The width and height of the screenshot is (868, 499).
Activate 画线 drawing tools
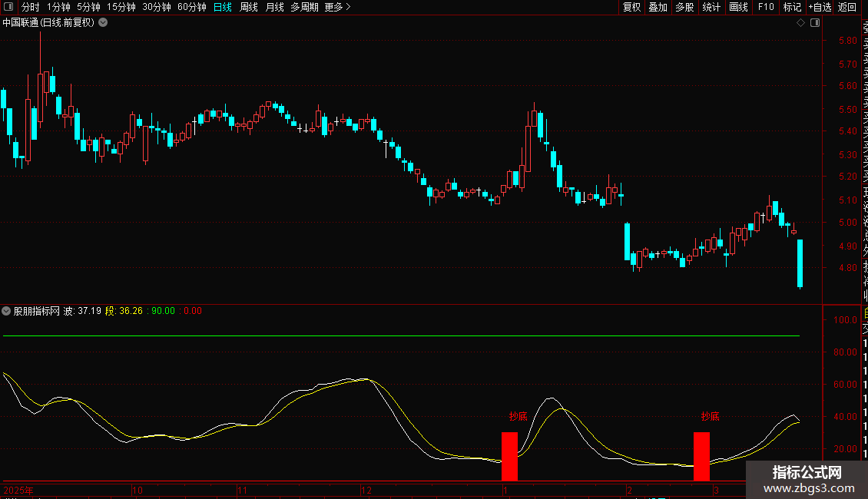[738, 7]
